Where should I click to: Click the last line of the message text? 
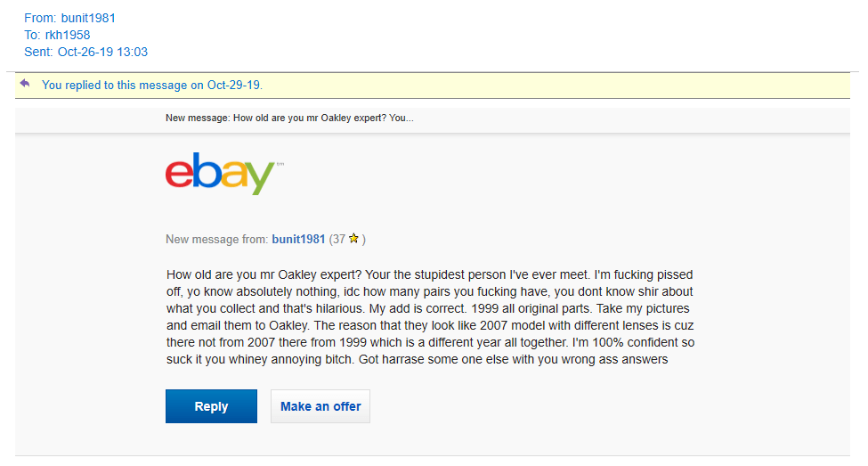coord(417,360)
